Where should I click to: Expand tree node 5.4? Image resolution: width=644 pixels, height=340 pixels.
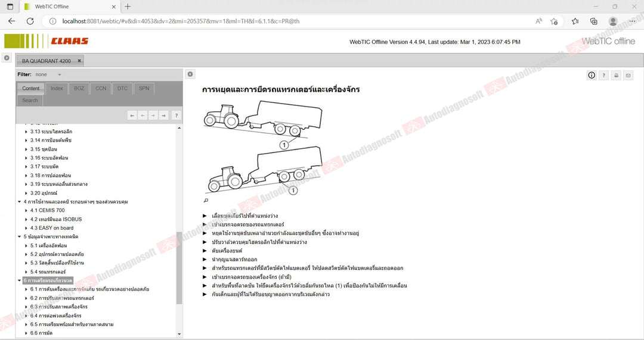coord(26,272)
